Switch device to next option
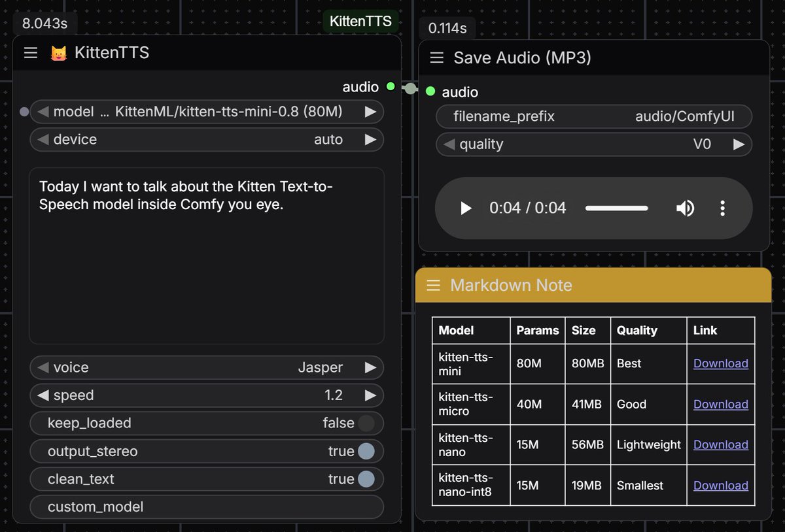The height and width of the screenshot is (532, 785). (x=370, y=140)
